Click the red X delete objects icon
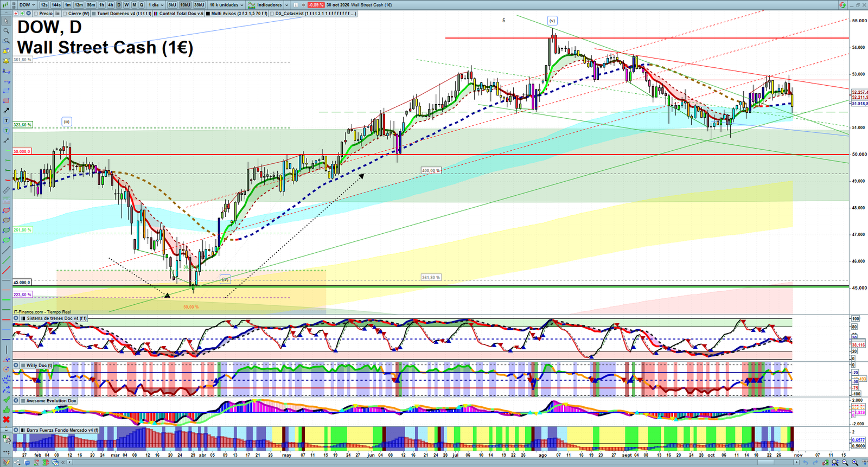This screenshot has height=467, width=868. pos(6,419)
